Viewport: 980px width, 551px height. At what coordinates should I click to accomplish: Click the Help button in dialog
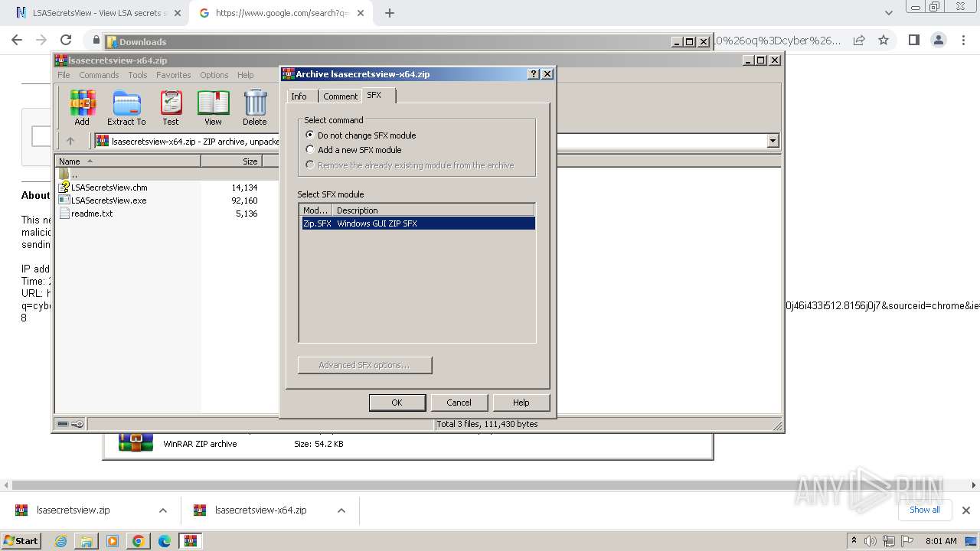coord(521,403)
